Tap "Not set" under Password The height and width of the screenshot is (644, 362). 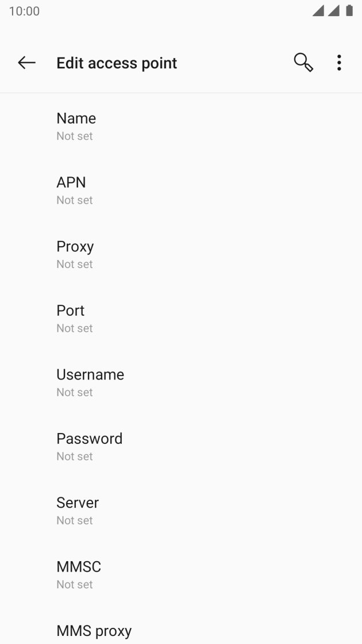pyautogui.click(x=74, y=457)
